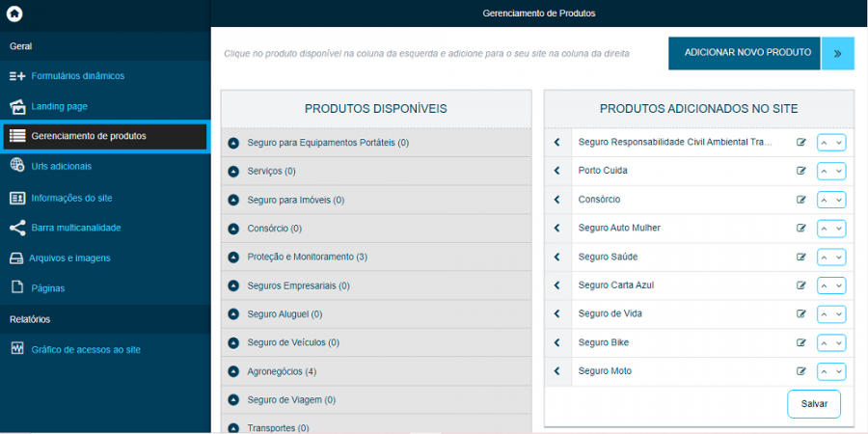The image size is (868, 434).
Task: Click the left arrow beside Seguro Auto Mulher
Action: pos(556,228)
